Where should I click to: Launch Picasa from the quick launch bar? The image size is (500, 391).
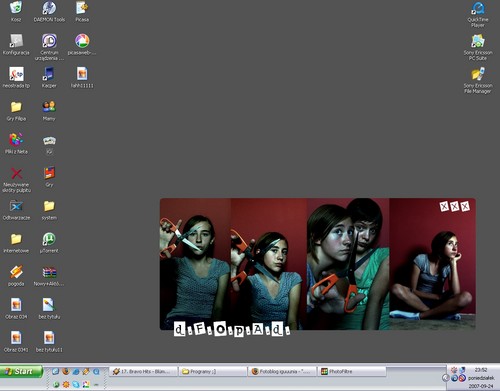(x=86, y=384)
